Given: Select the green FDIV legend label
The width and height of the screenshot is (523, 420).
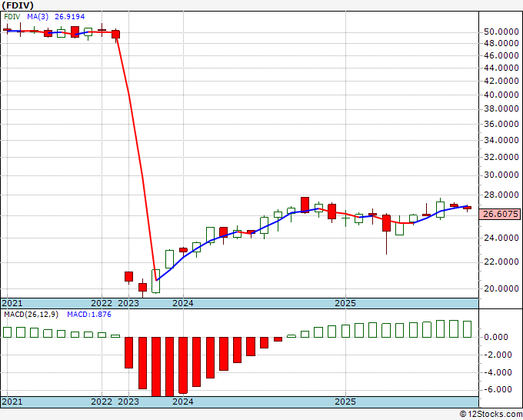Looking at the screenshot, I should pyautogui.click(x=12, y=17).
